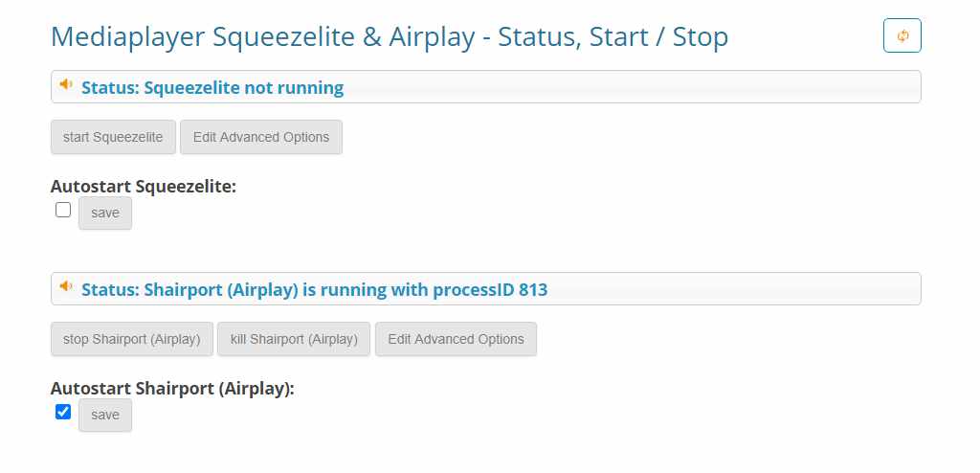Start the Squeezelite player

[113, 137]
